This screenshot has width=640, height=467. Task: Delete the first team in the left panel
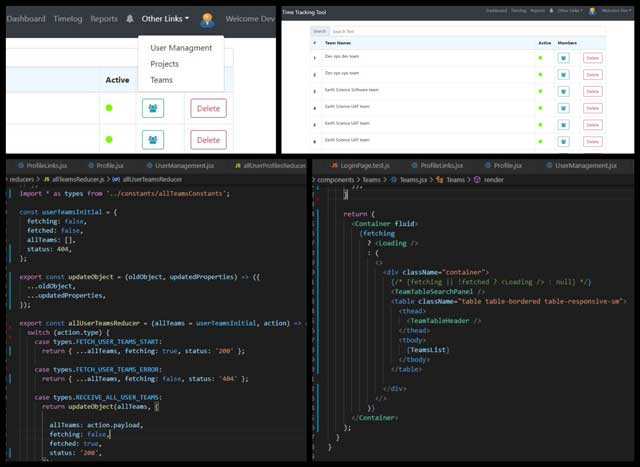[x=208, y=108]
